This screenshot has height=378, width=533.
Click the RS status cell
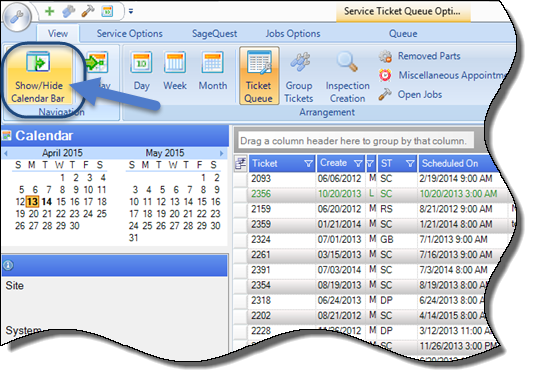pos(386,209)
